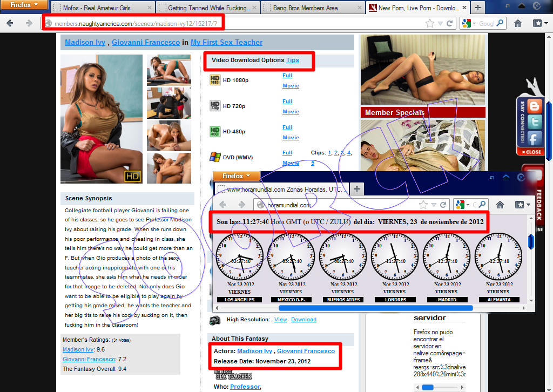Go back in the main browser window

pyautogui.click(x=10, y=23)
